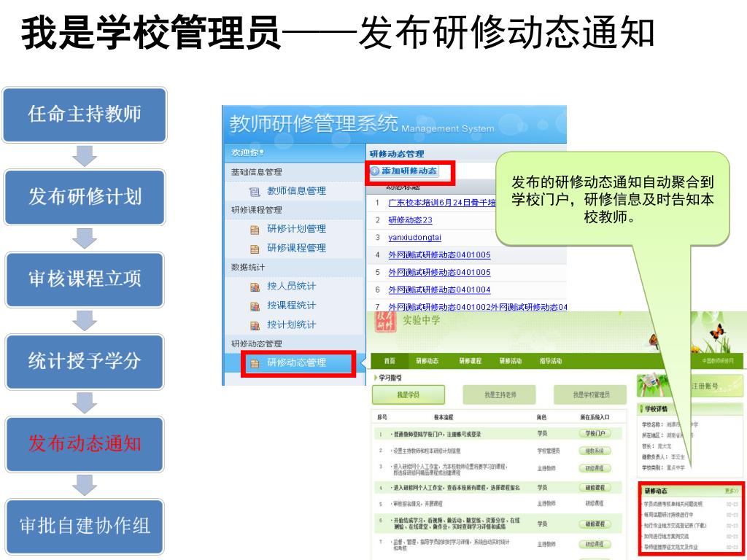Viewport: 747px width, 560px height.
Task: Open the 广东校本培训6月24日 news link
Action: coord(441,203)
